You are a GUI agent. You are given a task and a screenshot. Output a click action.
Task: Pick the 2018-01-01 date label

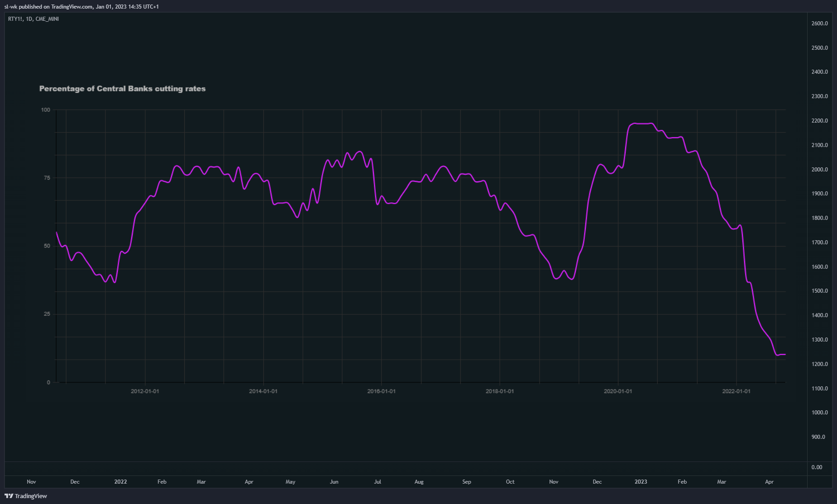pos(500,391)
